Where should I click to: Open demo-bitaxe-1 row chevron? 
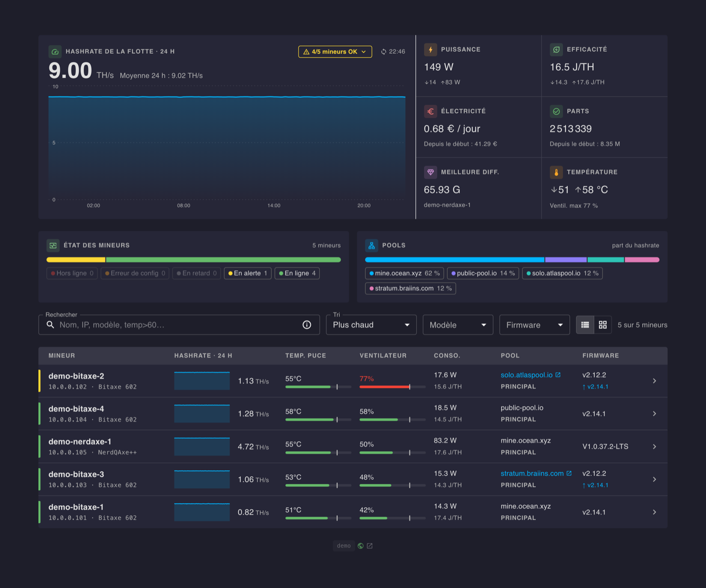pyautogui.click(x=655, y=512)
